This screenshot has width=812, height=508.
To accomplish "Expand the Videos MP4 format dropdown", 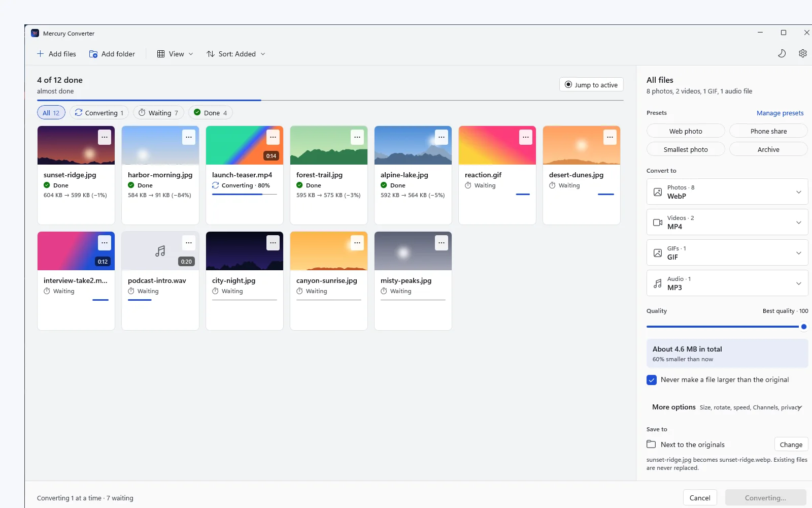I will pos(727,222).
